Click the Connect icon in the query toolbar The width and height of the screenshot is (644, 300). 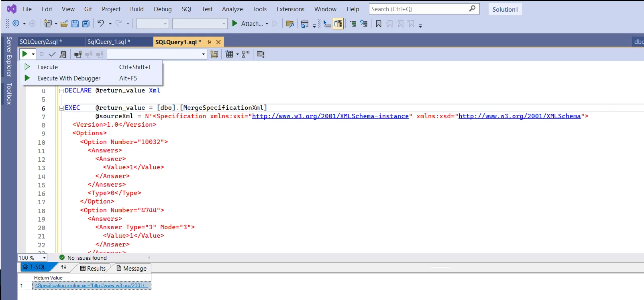click(x=78, y=54)
